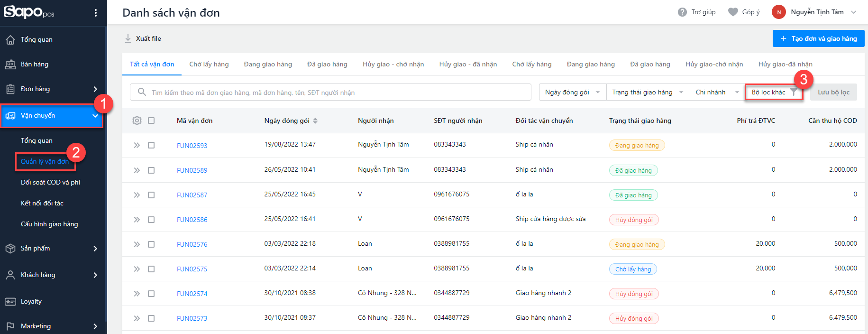Image resolution: width=868 pixels, height=334 pixels.
Task: Sort by Ngày đóng gói column arrows
Action: 315,121
